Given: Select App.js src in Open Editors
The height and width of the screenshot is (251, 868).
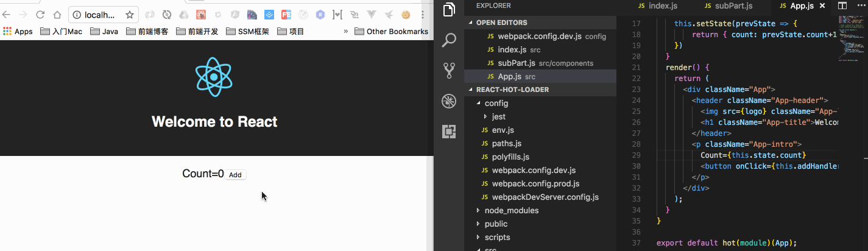Looking at the screenshot, I should tap(540, 76).
